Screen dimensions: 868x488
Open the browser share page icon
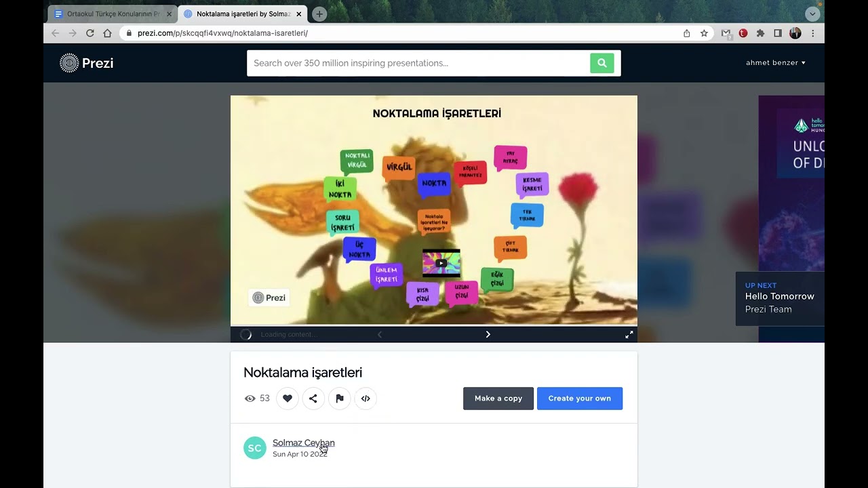coord(687,33)
